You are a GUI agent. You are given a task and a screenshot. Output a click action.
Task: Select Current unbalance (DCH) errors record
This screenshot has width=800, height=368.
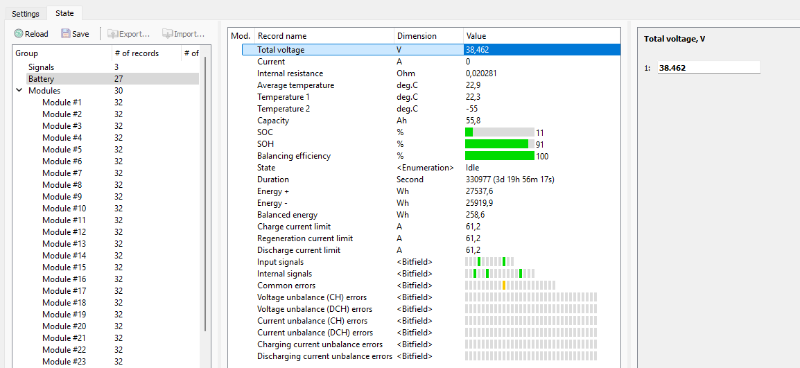point(431,332)
